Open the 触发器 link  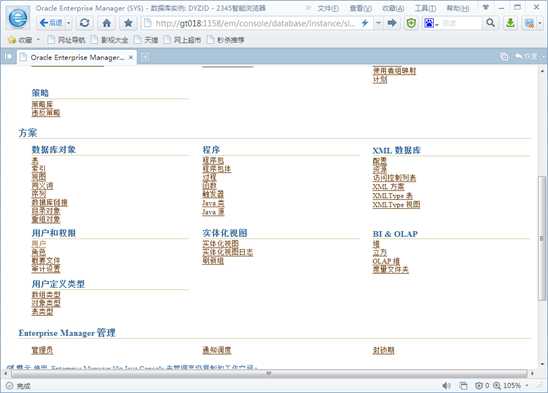pyautogui.click(x=213, y=194)
